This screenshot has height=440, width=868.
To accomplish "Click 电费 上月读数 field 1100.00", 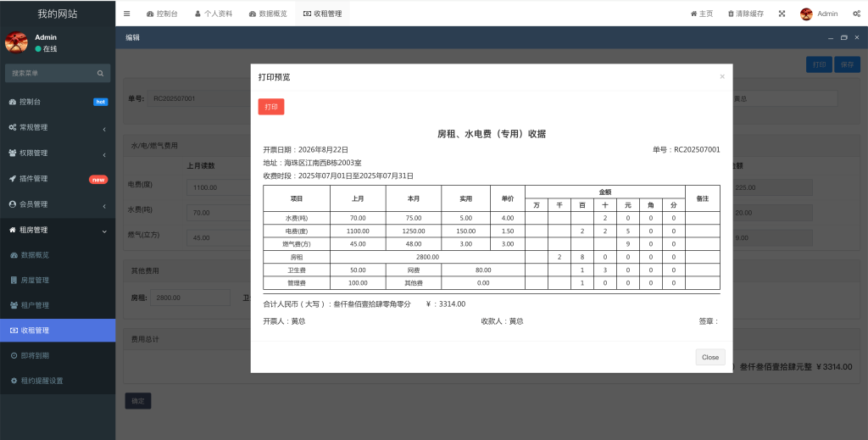I will [220, 187].
